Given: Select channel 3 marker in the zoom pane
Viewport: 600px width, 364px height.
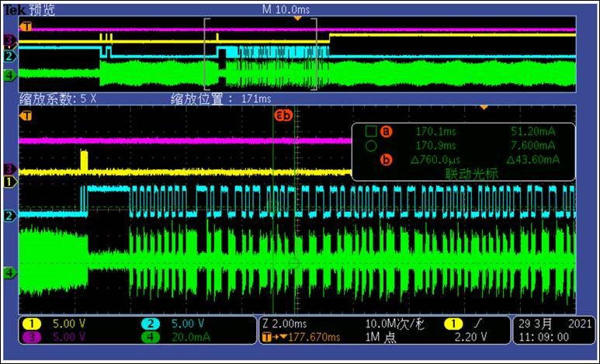Looking at the screenshot, I should click(x=10, y=168).
